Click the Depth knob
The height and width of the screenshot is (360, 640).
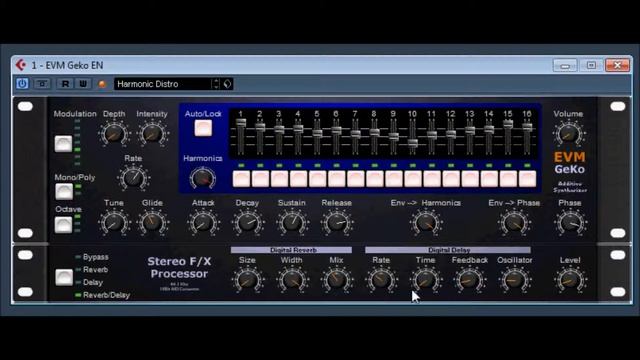[x=114, y=133]
